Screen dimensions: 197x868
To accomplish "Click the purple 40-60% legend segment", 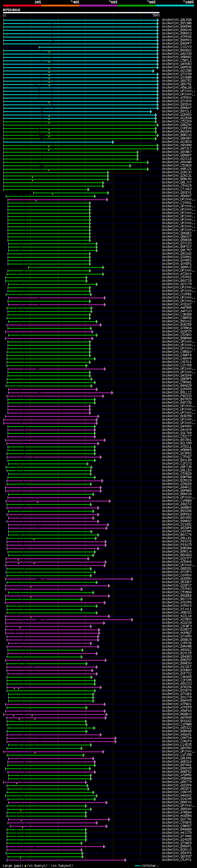I will (x=99, y=6).
